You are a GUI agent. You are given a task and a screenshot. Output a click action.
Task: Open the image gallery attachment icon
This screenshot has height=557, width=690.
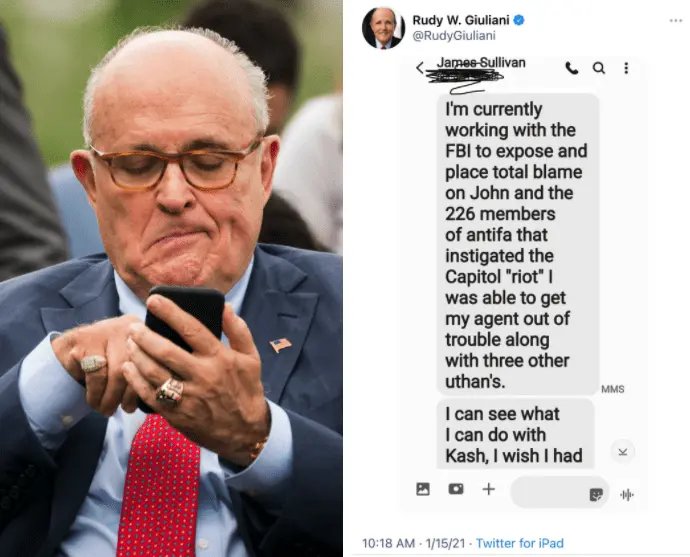click(x=423, y=489)
